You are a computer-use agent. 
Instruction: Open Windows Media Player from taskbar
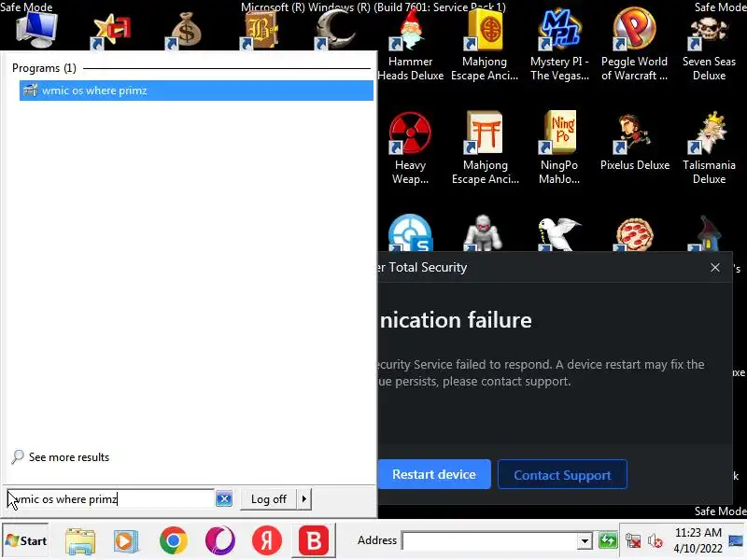coord(126,541)
